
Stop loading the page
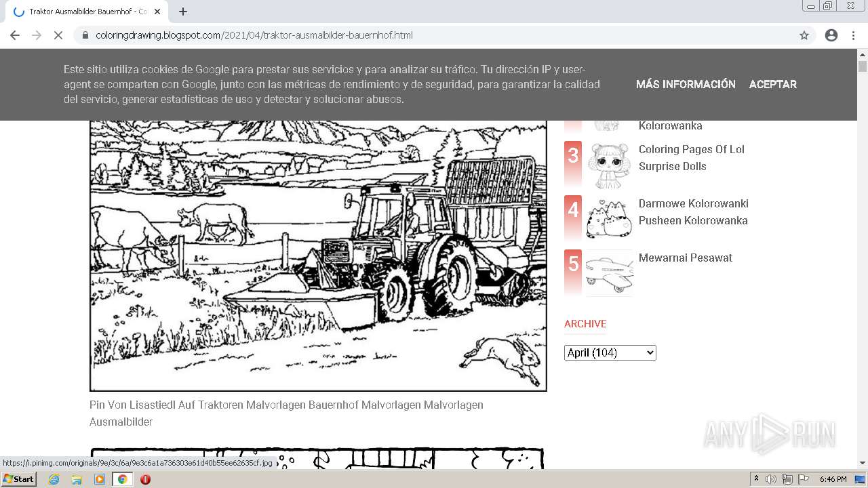58,35
